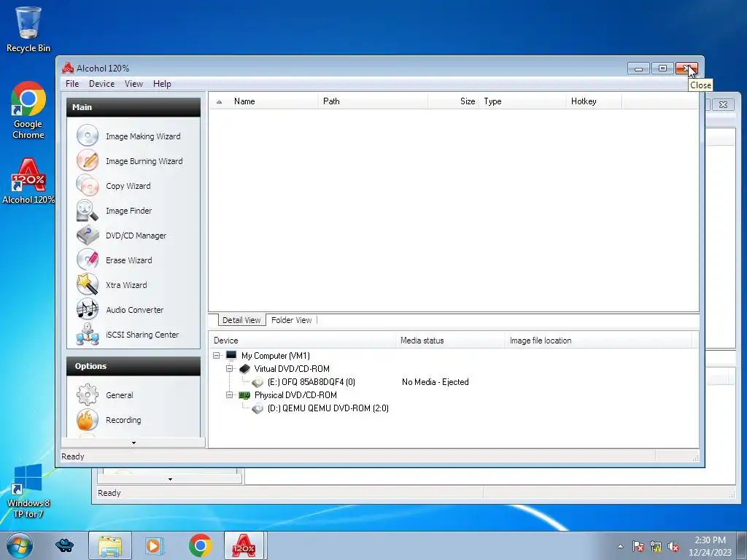Click the clock showing 2:30 PM
Screen dimensions: 747x560
tap(710, 540)
